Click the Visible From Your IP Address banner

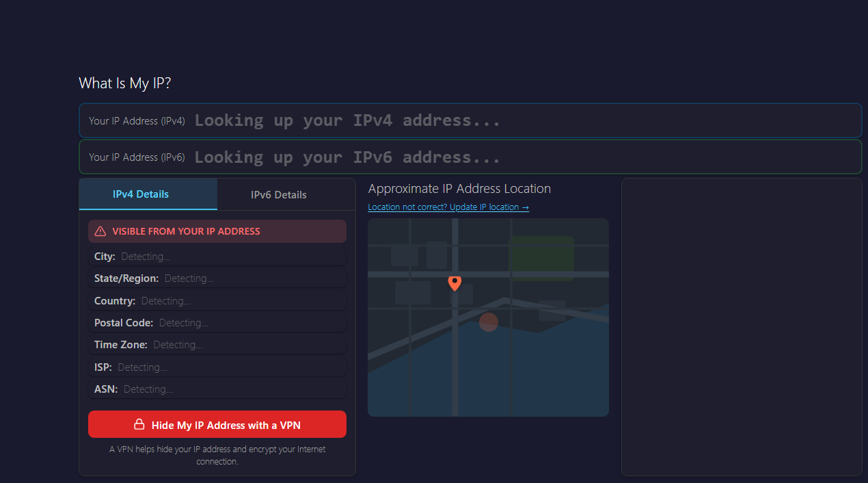(x=217, y=231)
